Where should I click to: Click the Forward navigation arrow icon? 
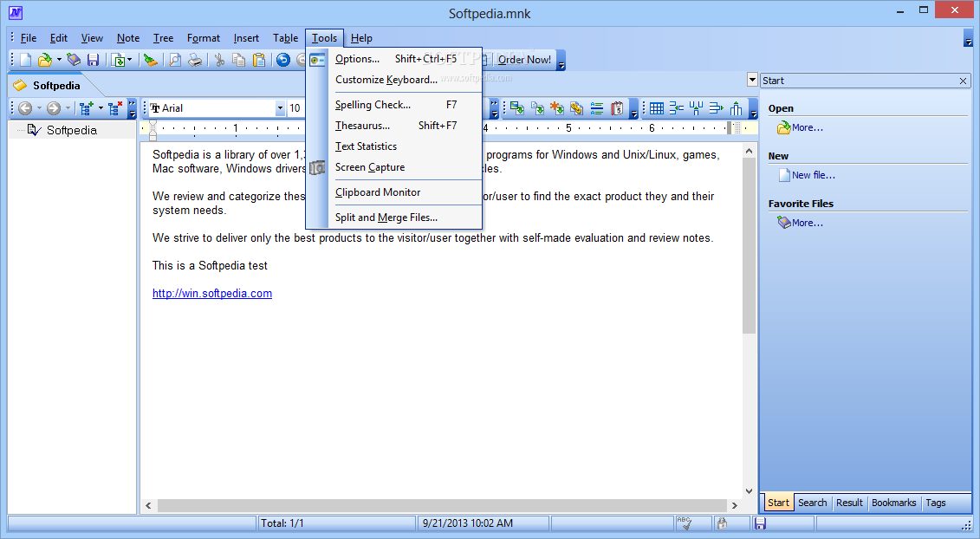pyautogui.click(x=54, y=108)
